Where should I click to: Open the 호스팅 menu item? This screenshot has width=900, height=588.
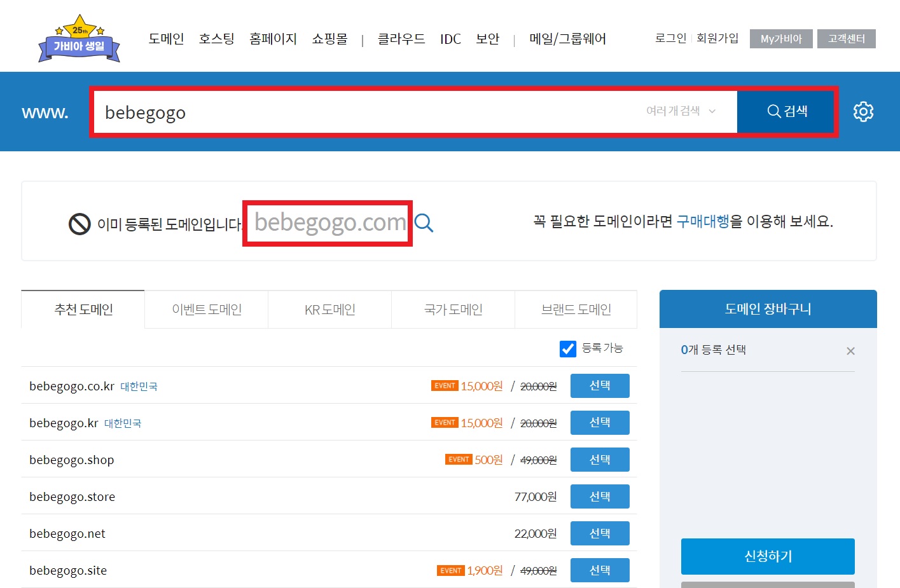216,39
